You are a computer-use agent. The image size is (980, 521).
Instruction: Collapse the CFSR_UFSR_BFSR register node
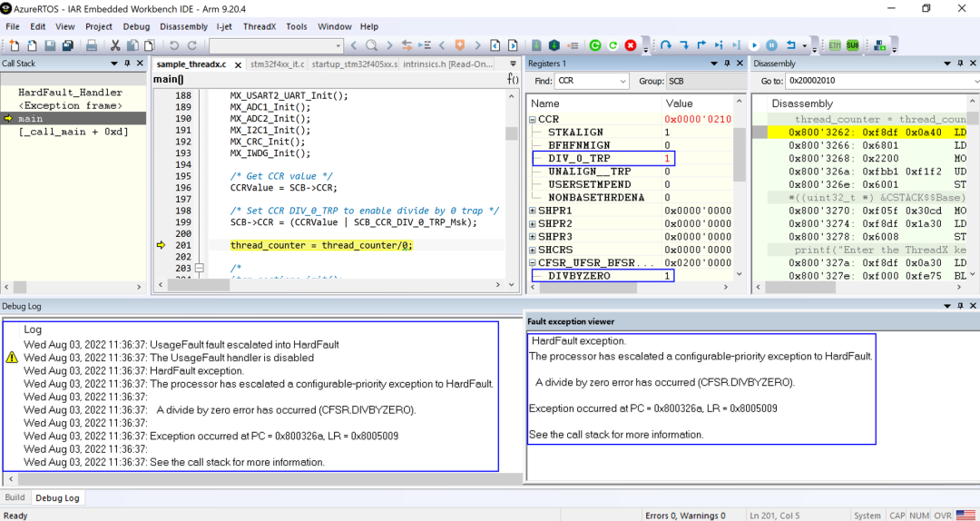point(533,262)
